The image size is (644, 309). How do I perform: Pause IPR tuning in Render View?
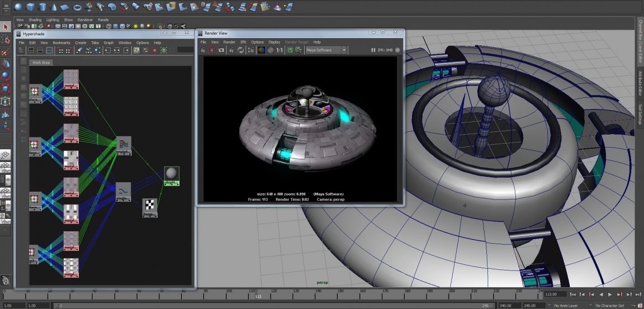click(x=373, y=50)
